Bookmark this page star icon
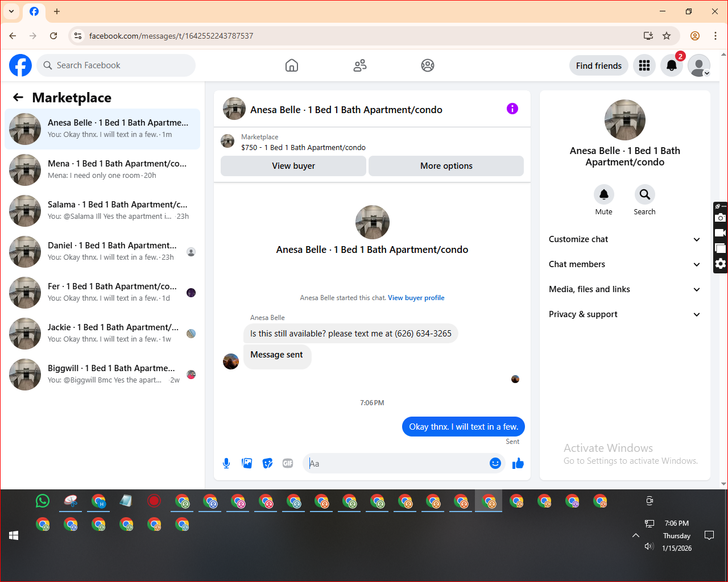Image resolution: width=728 pixels, height=582 pixels. pos(667,36)
